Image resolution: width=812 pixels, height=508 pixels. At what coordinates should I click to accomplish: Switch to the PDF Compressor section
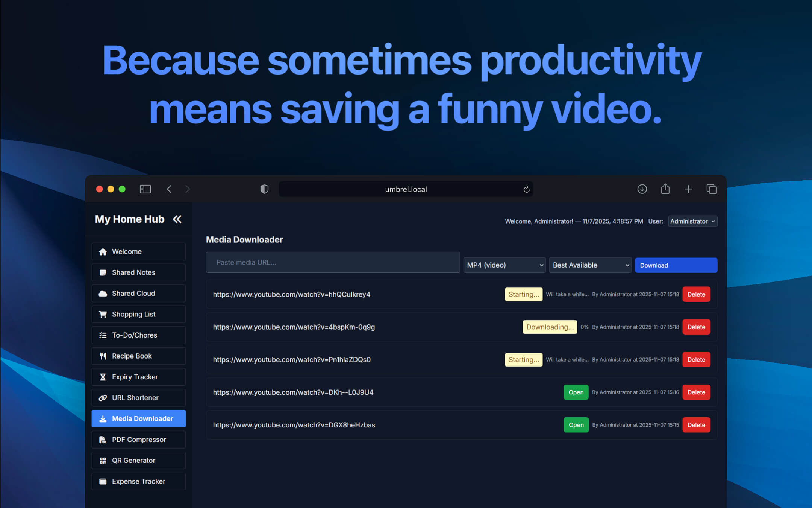139,439
